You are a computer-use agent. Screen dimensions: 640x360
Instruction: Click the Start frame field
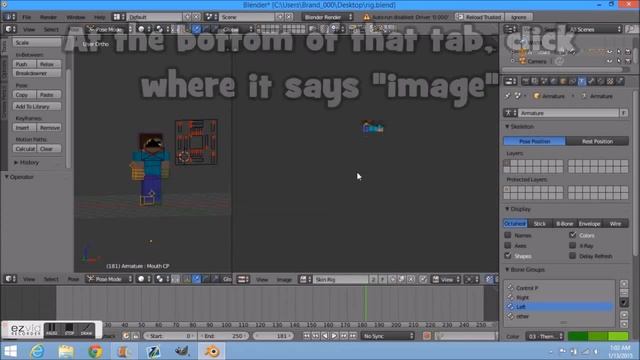(x=169, y=336)
